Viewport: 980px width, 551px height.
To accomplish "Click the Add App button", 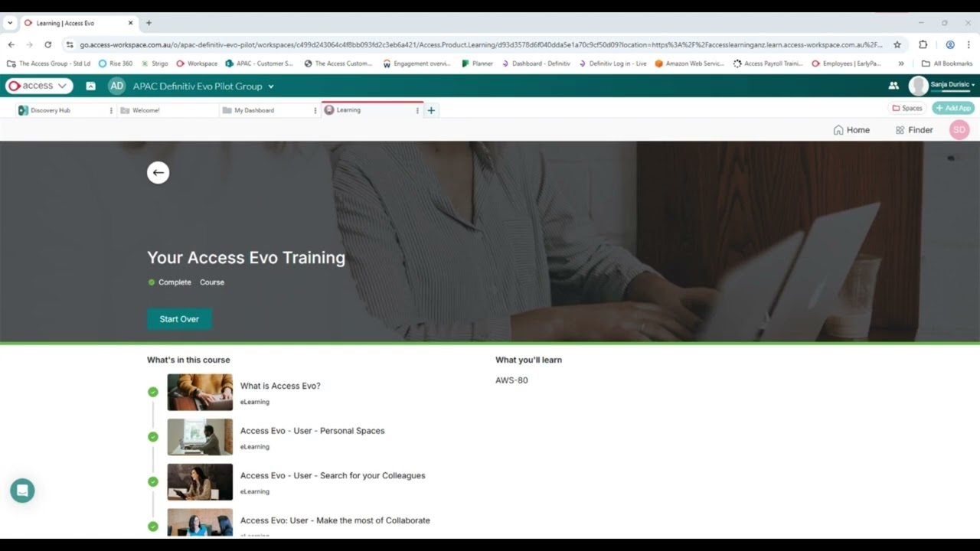I will click(953, 109).
